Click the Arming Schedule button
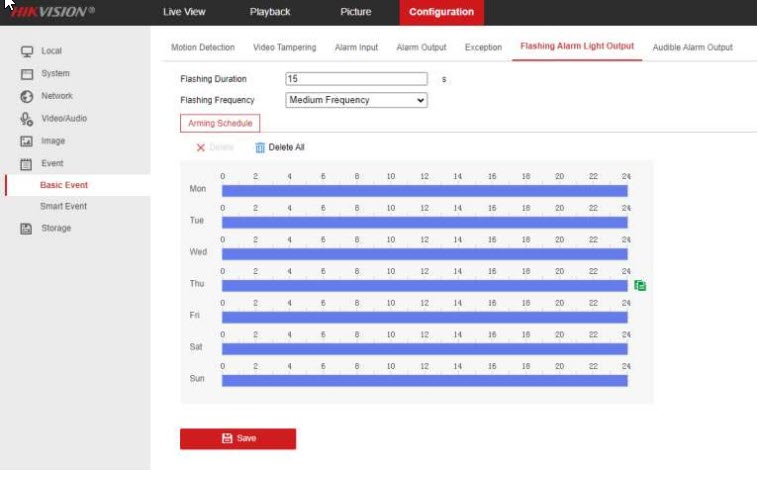Screen dimensions: 758x478 tap(220, 123)
